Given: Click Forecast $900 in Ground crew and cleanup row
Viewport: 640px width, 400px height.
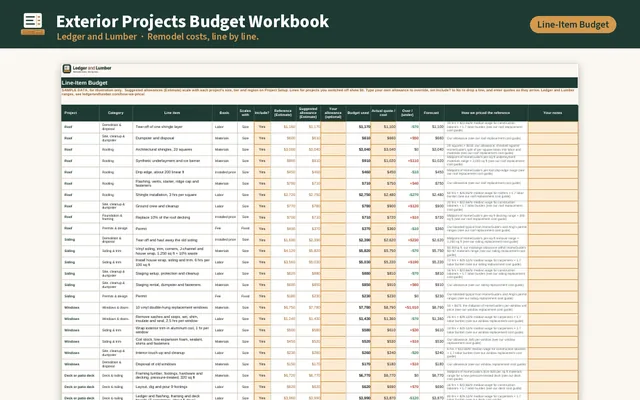Looking at the screenshot, I should click(x=432, y=206).
